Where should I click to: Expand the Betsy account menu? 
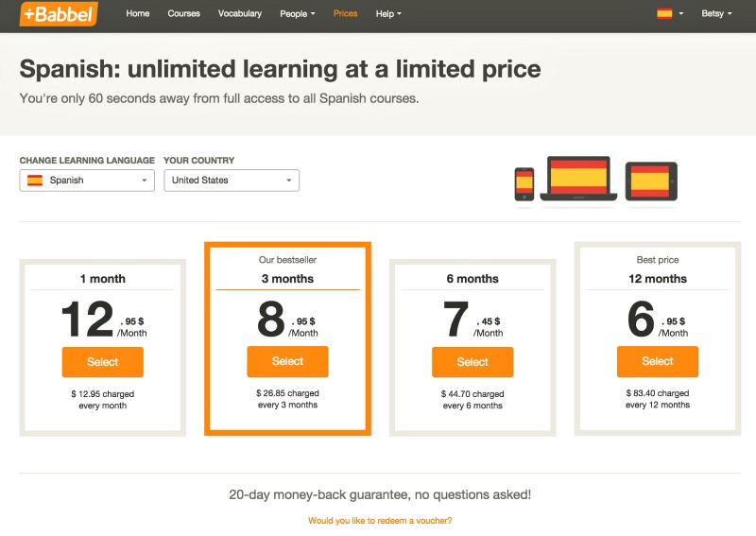click(x=716, y=14)
